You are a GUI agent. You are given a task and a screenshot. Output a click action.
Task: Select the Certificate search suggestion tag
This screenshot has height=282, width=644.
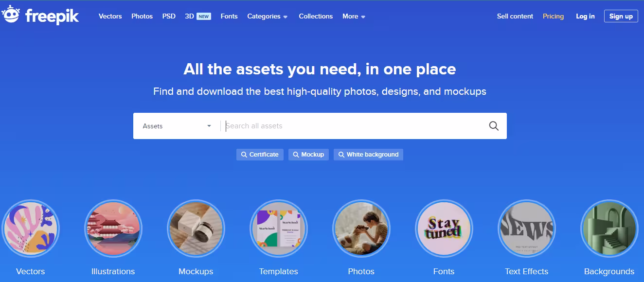pyautogui.click(x=260, y=155)
